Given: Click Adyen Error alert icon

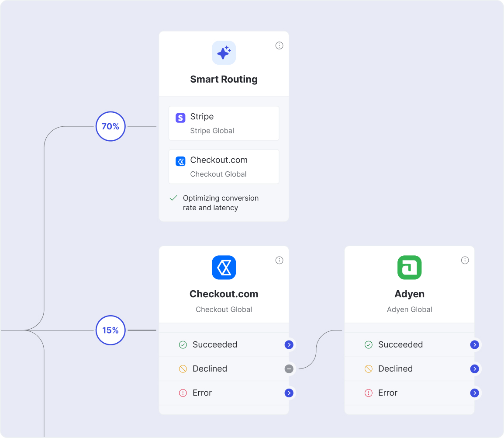Looking at the screenshot, I should pos(368,393).
